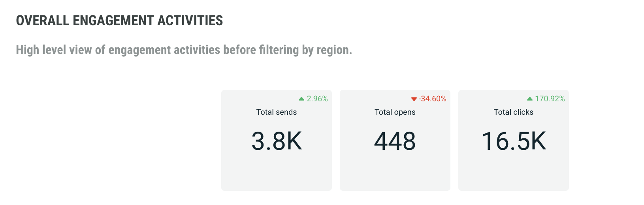Select the 170.92% change indicator
The height and width of the screenshot is (205, 644).
[x=550, y=99]
